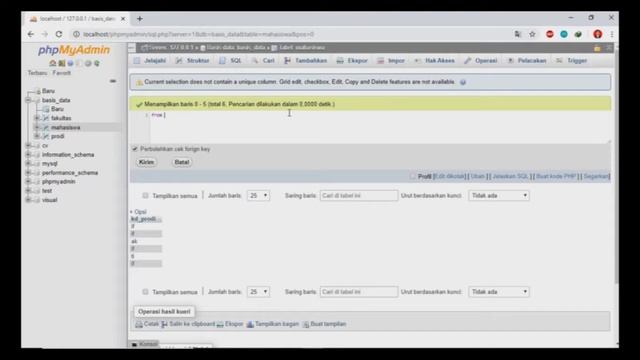
Task: Click the Chrome profile avatar
Action: [598, 34]
